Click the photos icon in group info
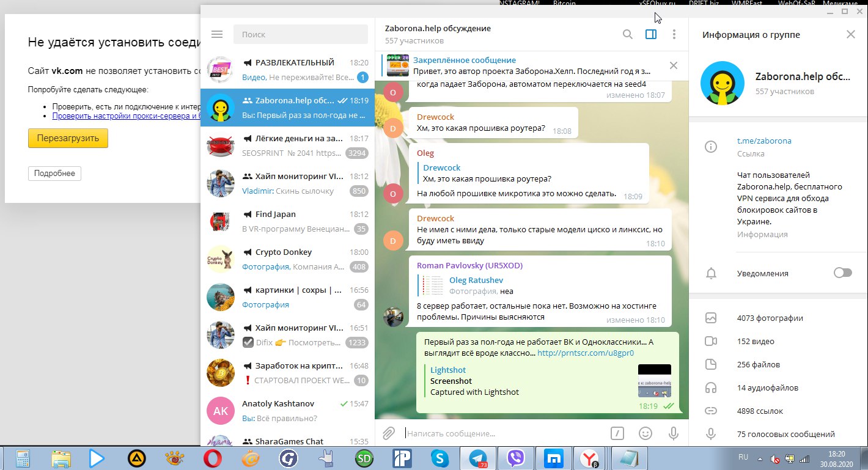This screenshot has height=470, width=868. (711, 318)
